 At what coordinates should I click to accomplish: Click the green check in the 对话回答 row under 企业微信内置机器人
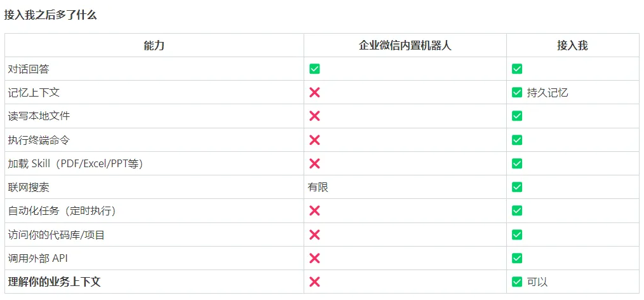point(314,69)
